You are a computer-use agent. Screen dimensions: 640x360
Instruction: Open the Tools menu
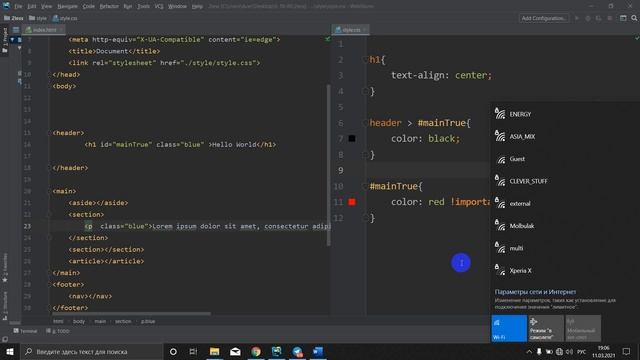(143, 7)
